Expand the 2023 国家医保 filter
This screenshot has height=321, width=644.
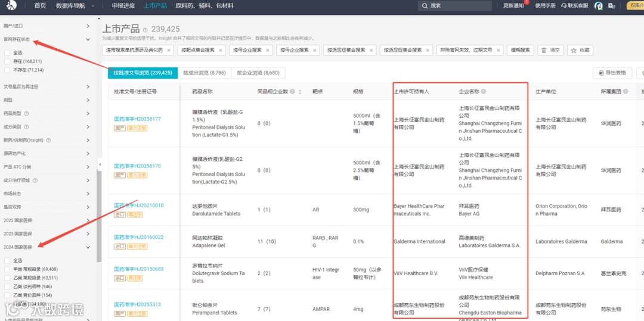point(88,233)
